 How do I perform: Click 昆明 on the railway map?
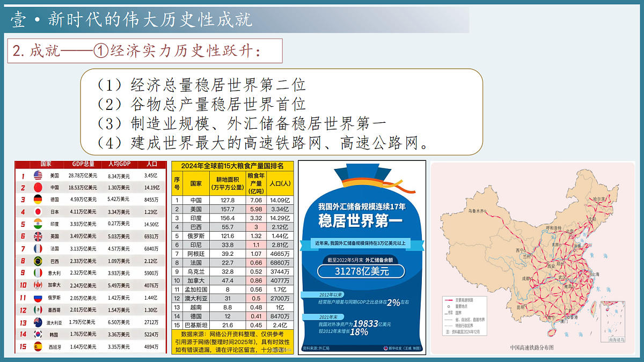click(521, 308)
